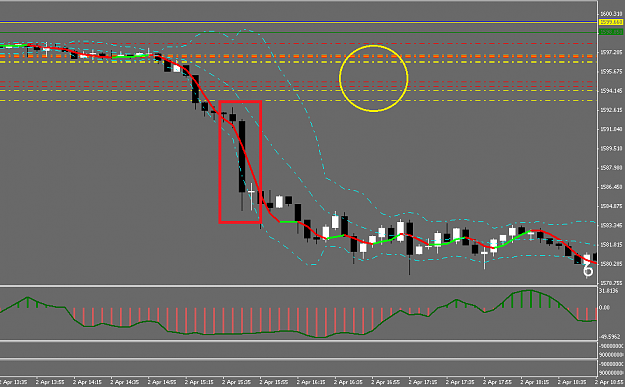Click the 1592.615 price scale value
The image size is (625, 387).
tap(611, 110)
